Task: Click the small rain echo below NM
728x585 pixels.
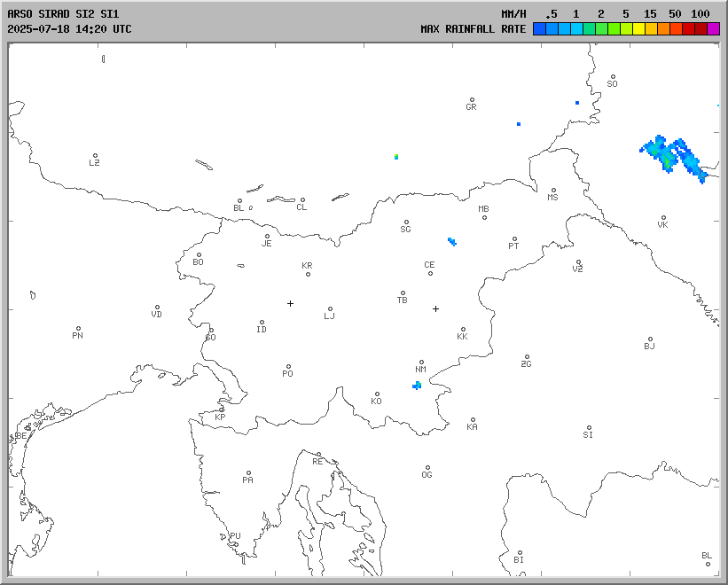Action: coord(417,385)
